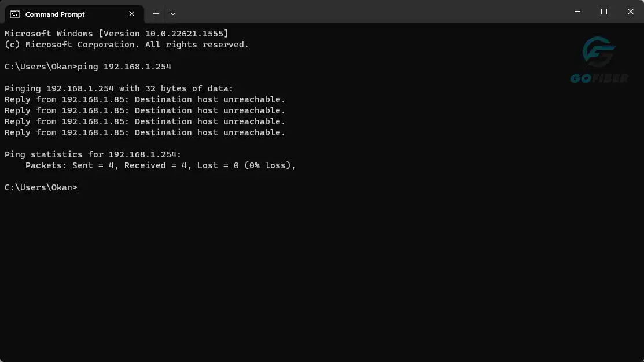Expand the new tab profile dropdown
This screenshot has height=362, width=644.
pyautogui.click(x=173, y=14)
